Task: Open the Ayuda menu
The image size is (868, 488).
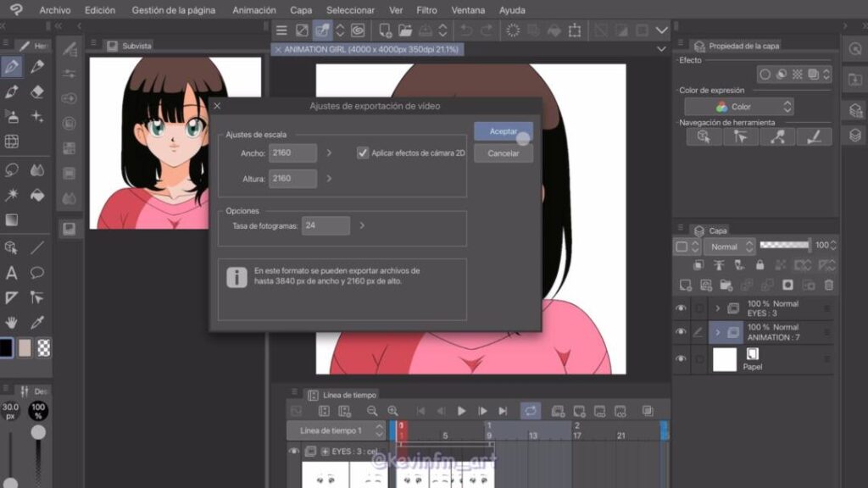Action: pyautogui.click(x=512, y=10)
